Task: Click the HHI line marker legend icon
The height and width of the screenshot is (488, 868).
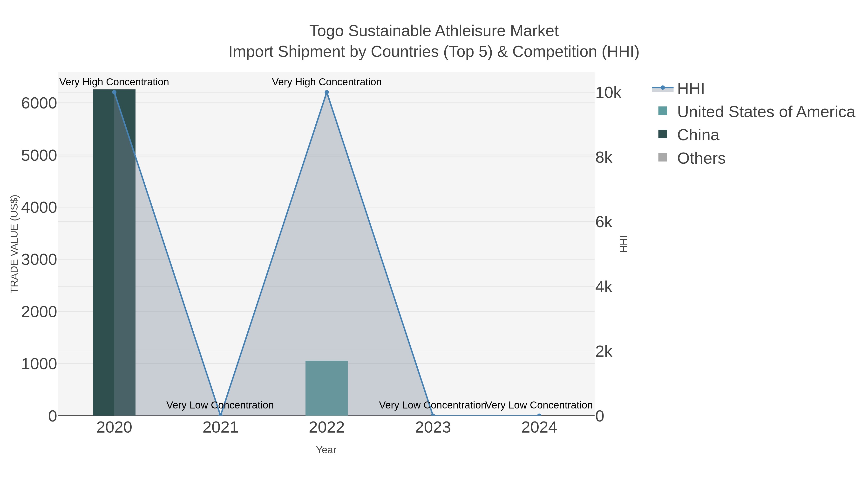Action: pos(663,88)
